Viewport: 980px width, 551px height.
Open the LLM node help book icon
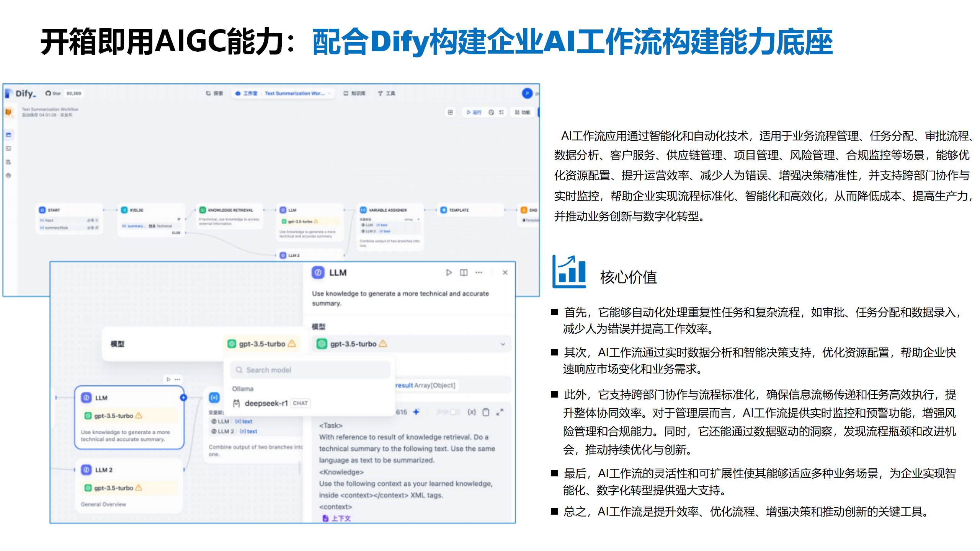click(464, 272)
